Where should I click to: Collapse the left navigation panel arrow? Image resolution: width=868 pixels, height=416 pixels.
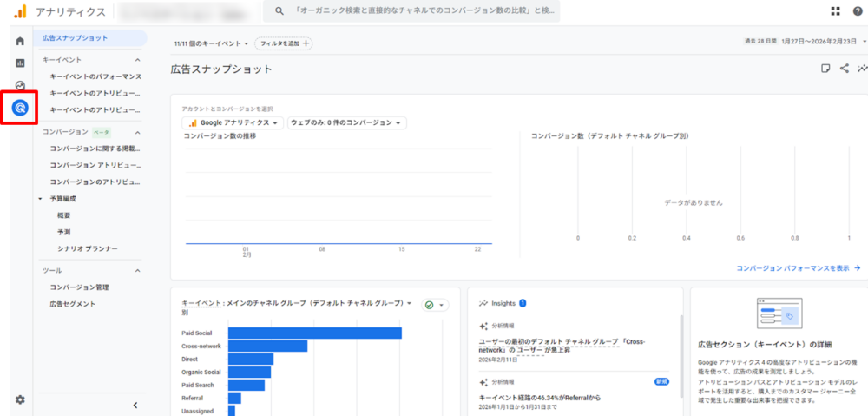[x=135, y=405]
